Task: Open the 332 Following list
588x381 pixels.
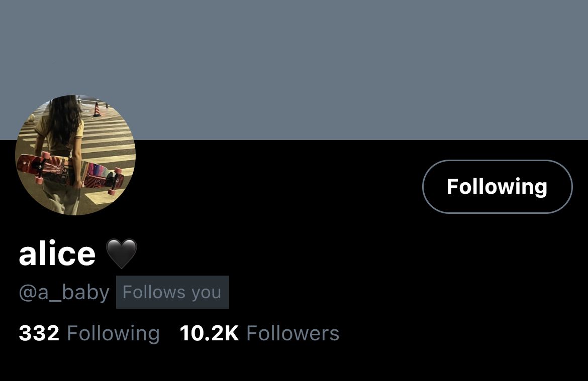Action: pyautogui.click(x=89, y=333)
